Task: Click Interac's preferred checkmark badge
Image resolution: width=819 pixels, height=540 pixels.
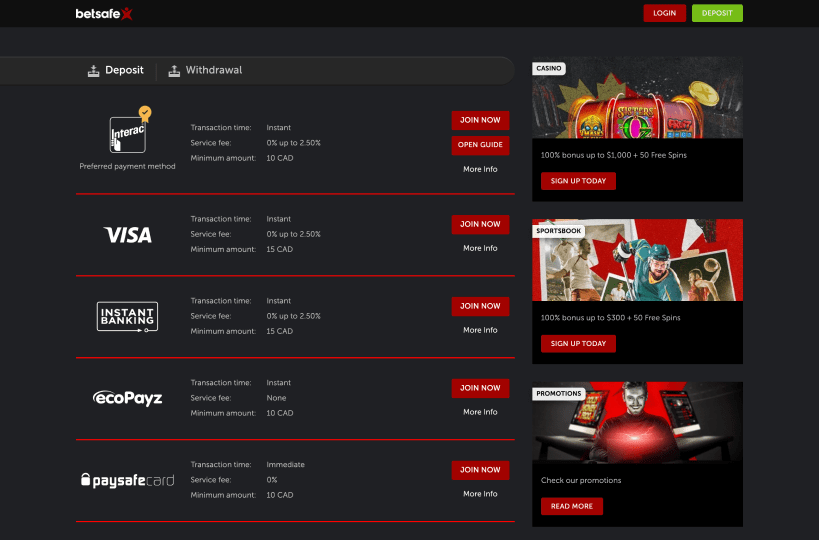Action: pos(145,113)
